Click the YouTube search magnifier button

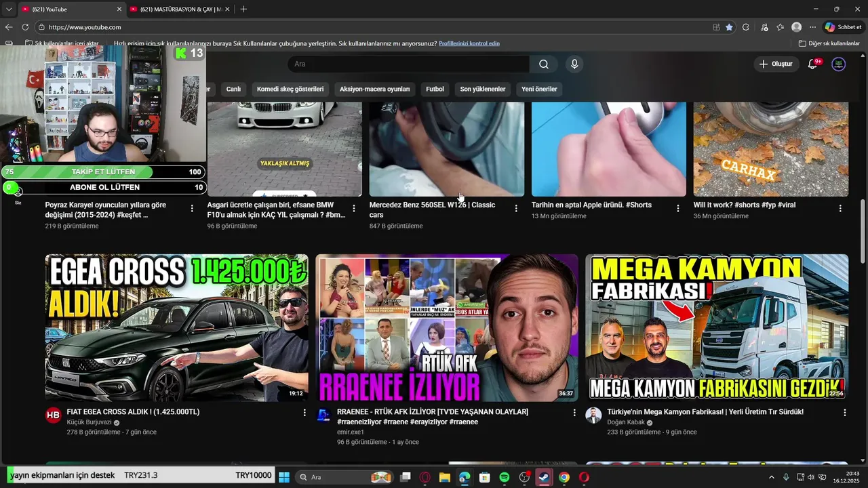[x=544, y=64]
